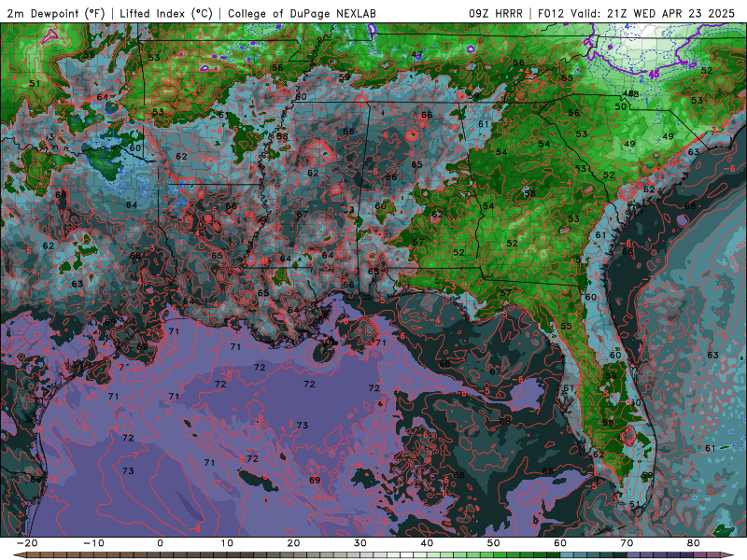The width and height of the screenshot is (747, 560).
Task: Click the "60" color scale label
Action: coord(560,543)
